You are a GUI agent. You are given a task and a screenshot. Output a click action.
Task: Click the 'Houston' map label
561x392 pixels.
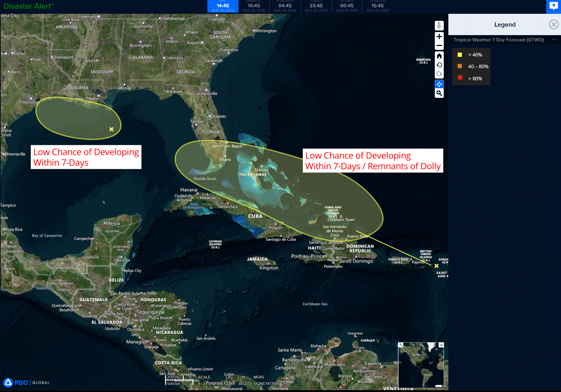pos(31,102)
